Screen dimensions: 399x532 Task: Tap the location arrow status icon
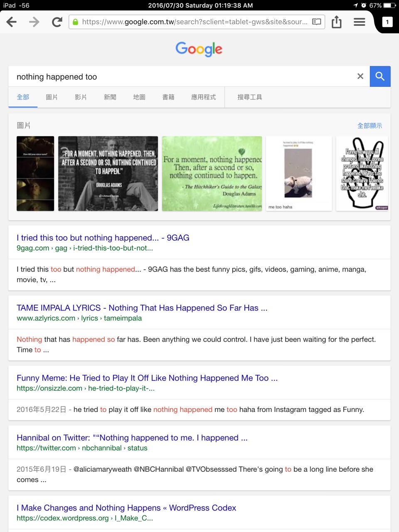click(356, 5)
